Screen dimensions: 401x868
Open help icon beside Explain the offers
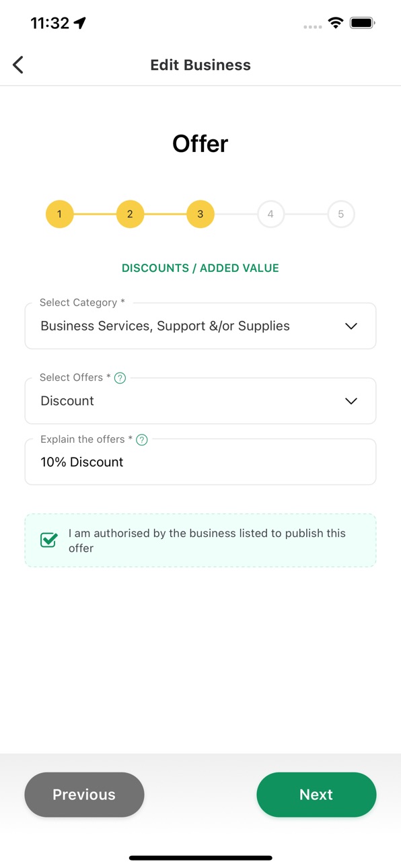(142, 440)
